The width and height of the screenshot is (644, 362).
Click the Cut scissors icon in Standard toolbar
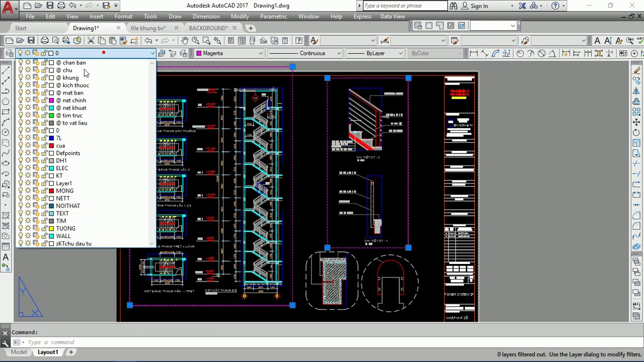(x=91, y=40)
